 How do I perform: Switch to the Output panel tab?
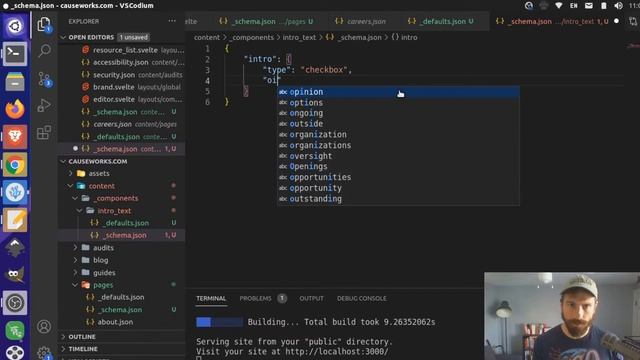coord(311,298)
